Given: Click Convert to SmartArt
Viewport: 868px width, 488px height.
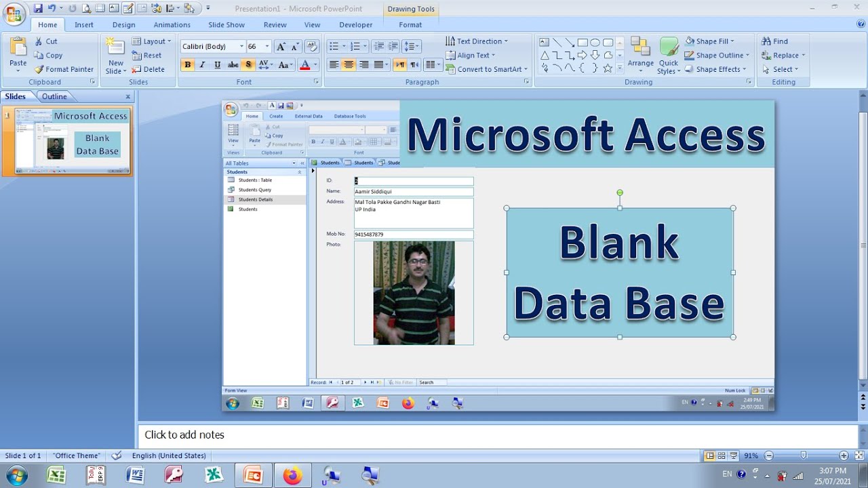Looking at the screenshot, I should 486,69.
